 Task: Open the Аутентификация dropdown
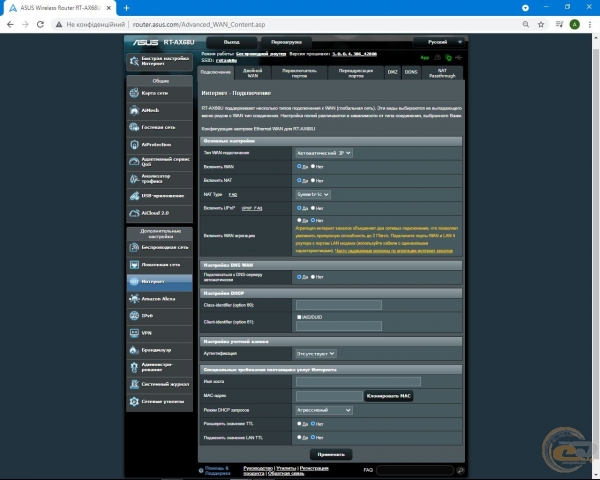click(316, 354)
